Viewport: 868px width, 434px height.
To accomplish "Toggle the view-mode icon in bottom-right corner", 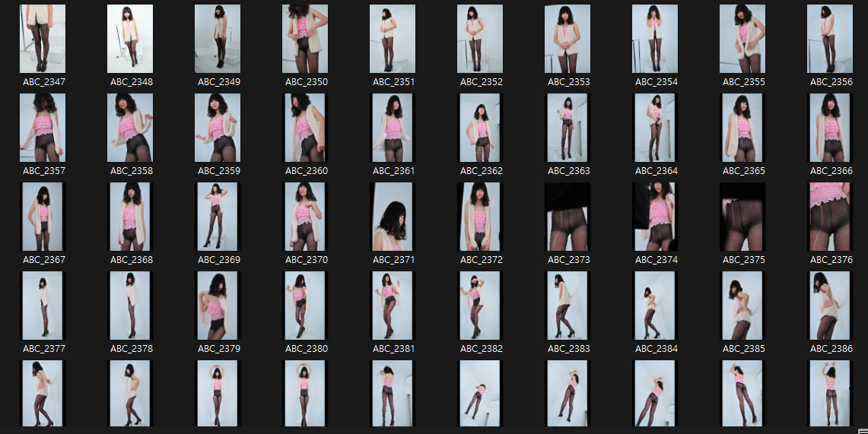I will point(862,430).
